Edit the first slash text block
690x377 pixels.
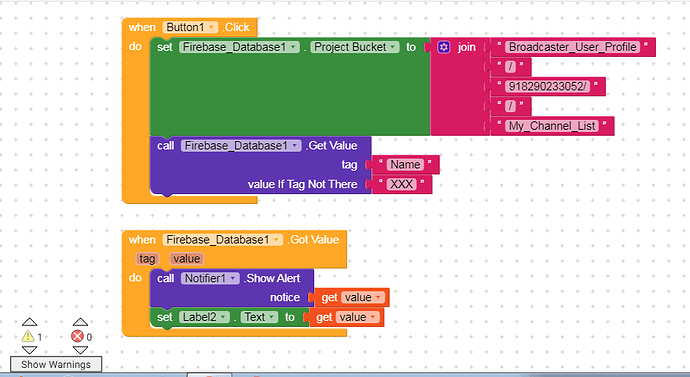coord(510,67)
